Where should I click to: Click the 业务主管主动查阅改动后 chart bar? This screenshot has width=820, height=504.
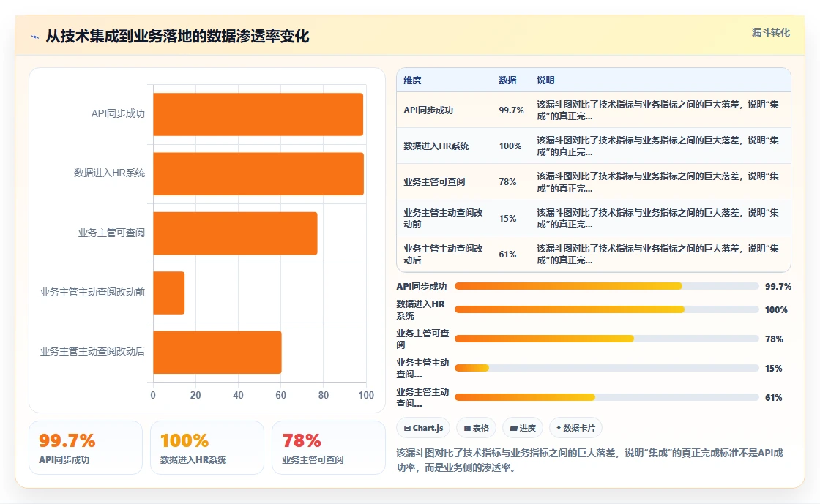pyautogui.click(x=217, y=353)
